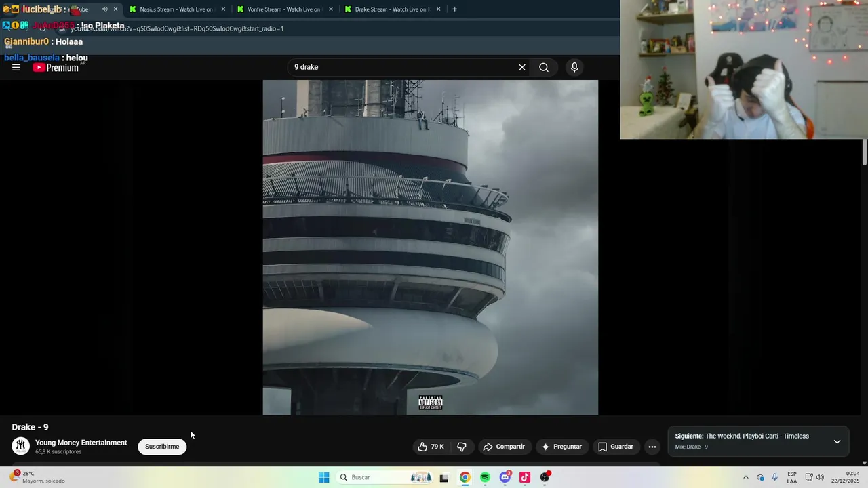Screen dimensions: 868x488
Task: Save the video with Guardar
Action: [x=616, y=447]
